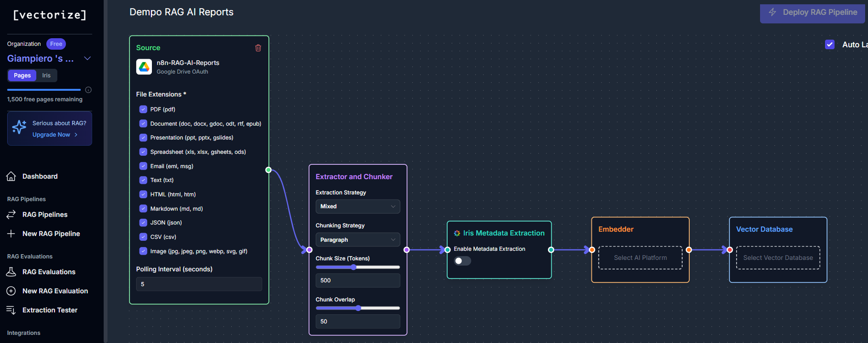Click the Extractor and Chunker output connector
Viewport: 868px width, 343px height.
click(407, 250)
